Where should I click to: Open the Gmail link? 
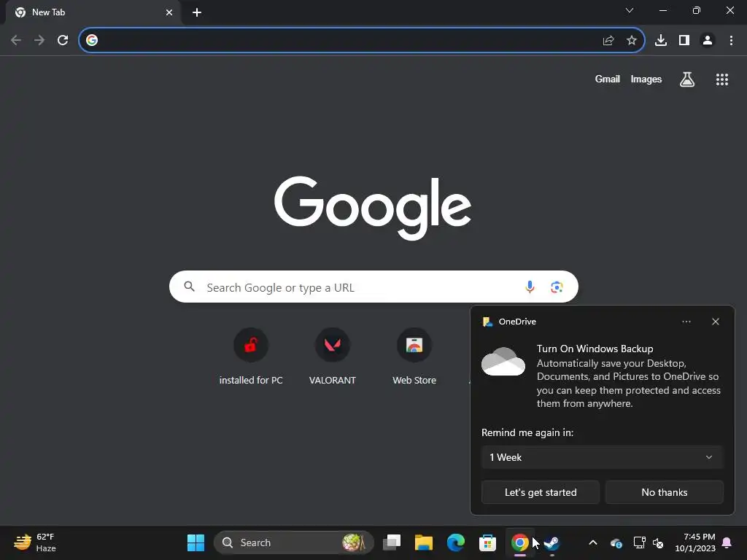tap(608, 79)
